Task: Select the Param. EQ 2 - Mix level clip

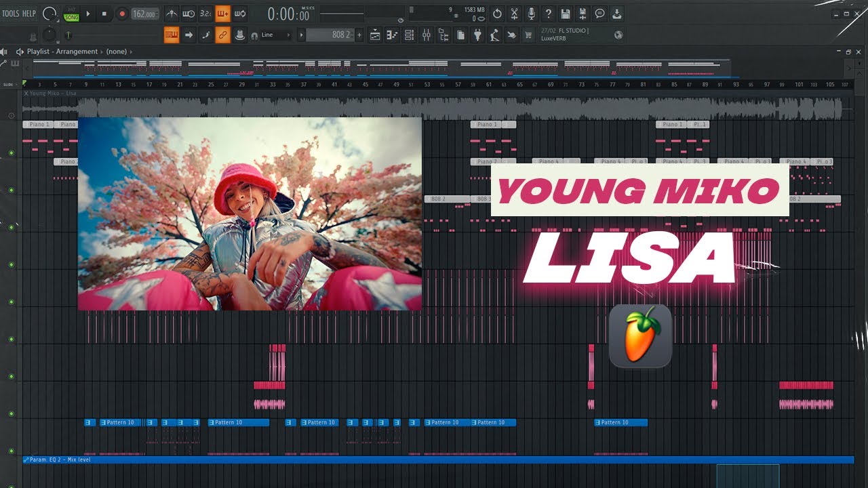Action: click(438, 460)
